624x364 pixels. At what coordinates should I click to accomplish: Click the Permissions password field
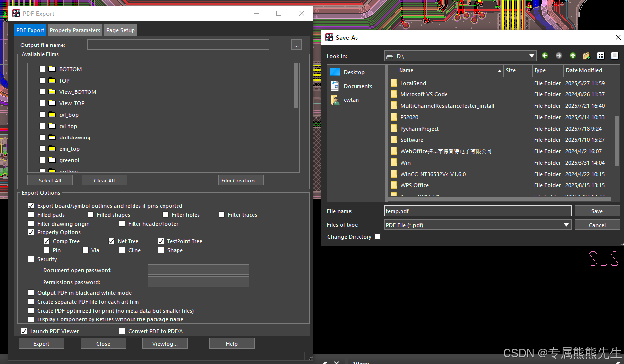pos(198,282)
